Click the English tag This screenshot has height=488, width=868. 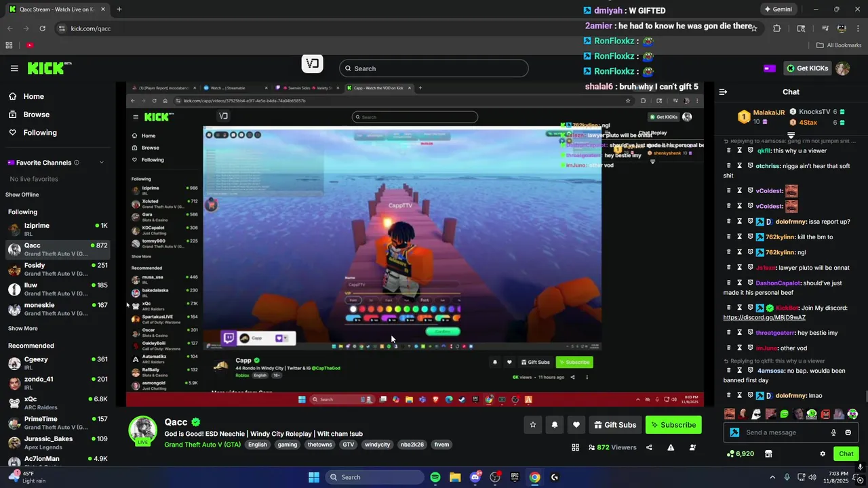tap(257, 445)
